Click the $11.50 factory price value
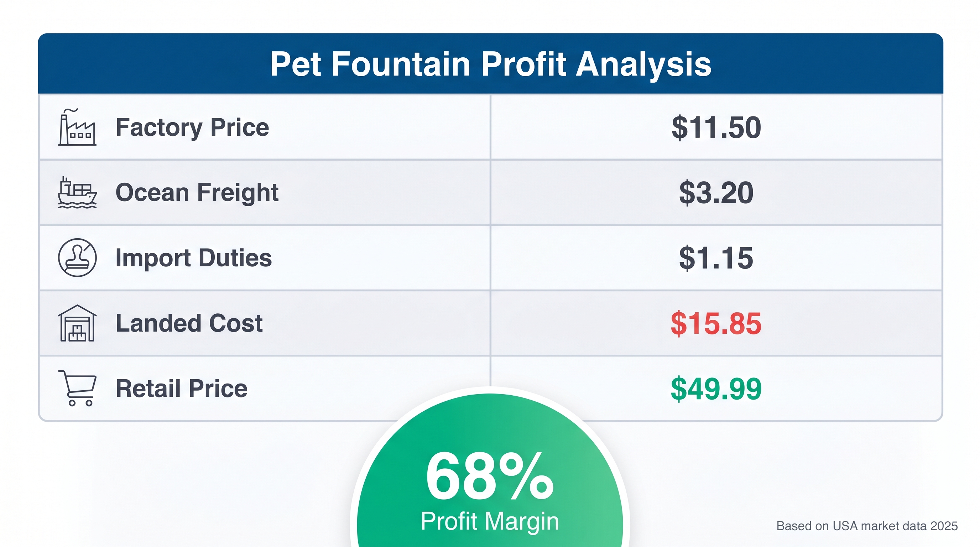Image resolution: width=980 pixels, height=547 pixels. (x=716, y=127)
